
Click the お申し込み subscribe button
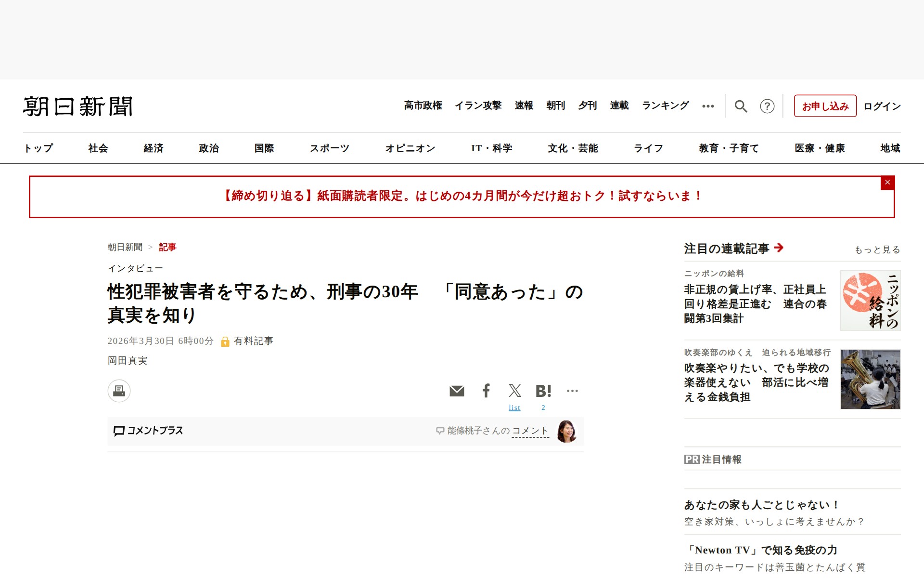pos(825,106)
